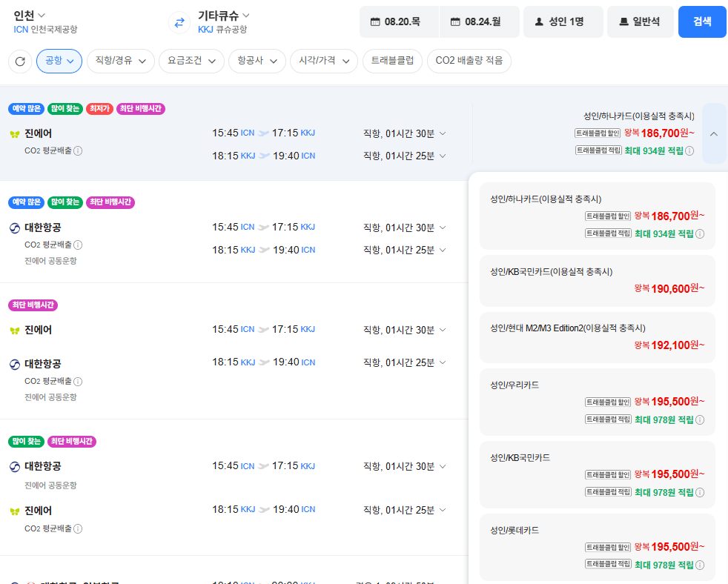The image size is (728, 584).
Task: Open info icon beside 978원 in KB국민카드 fare card
Action: pos(700,493)
